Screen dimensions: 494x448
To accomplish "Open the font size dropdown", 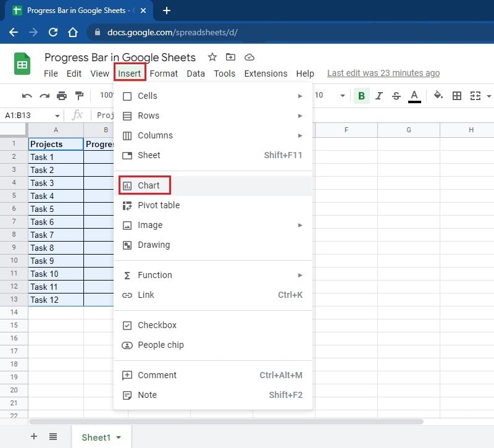I will 327,96.
